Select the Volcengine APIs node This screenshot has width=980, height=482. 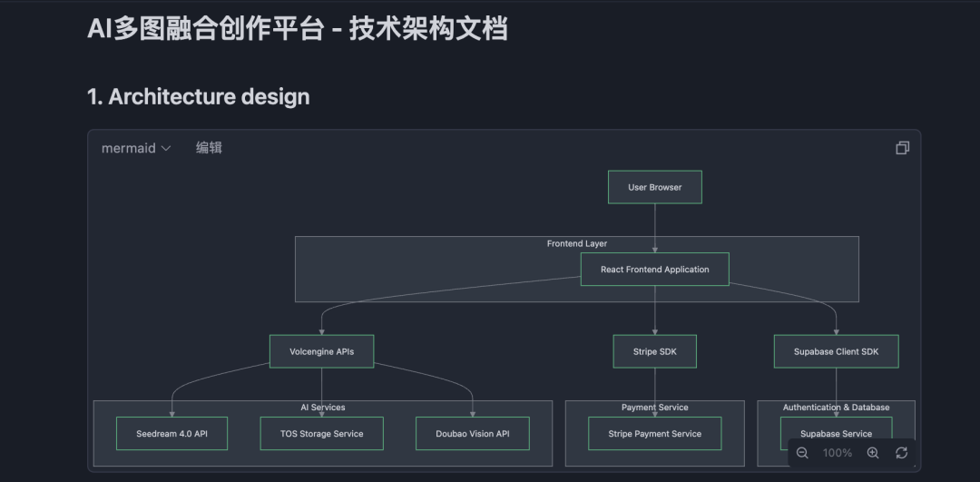(321, 351)
